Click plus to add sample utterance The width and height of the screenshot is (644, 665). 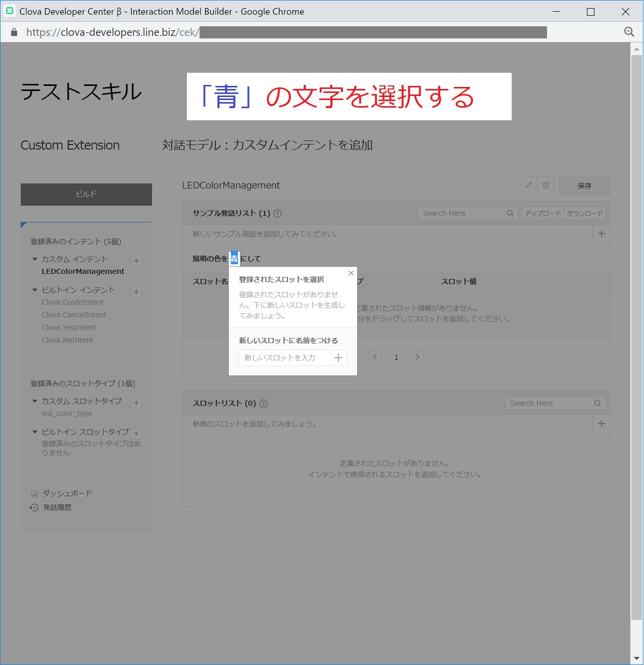(x=601, y=233)
